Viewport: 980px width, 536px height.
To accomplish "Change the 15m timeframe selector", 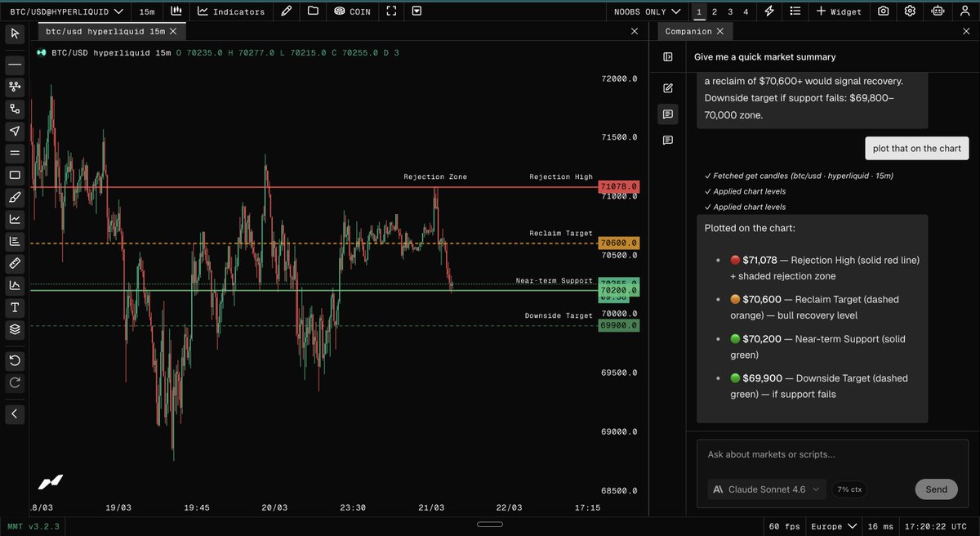I will point(146,11).
